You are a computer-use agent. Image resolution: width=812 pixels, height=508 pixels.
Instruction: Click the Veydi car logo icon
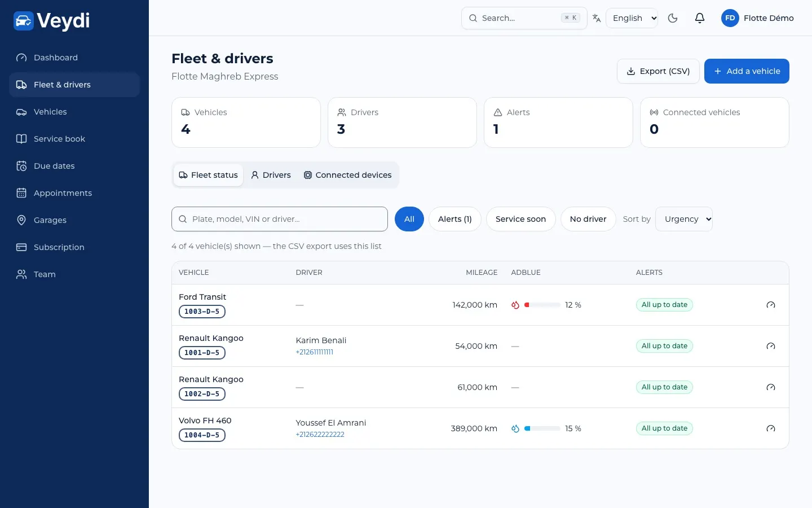24,21
